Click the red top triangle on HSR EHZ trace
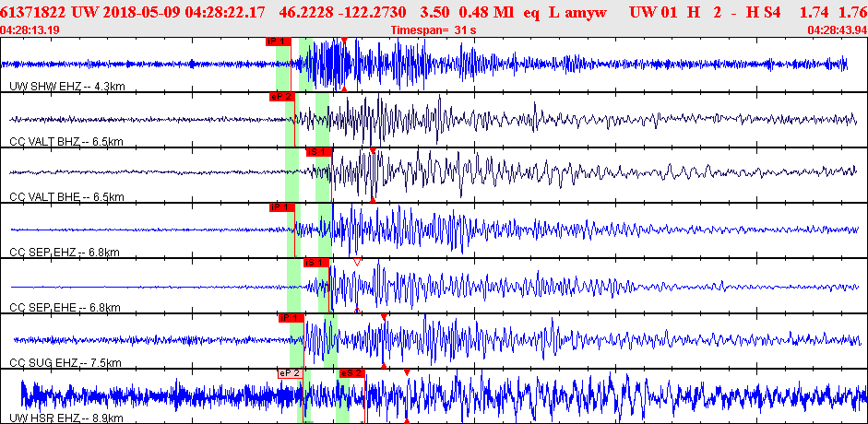The image size is (868, 424). point(406,372)
